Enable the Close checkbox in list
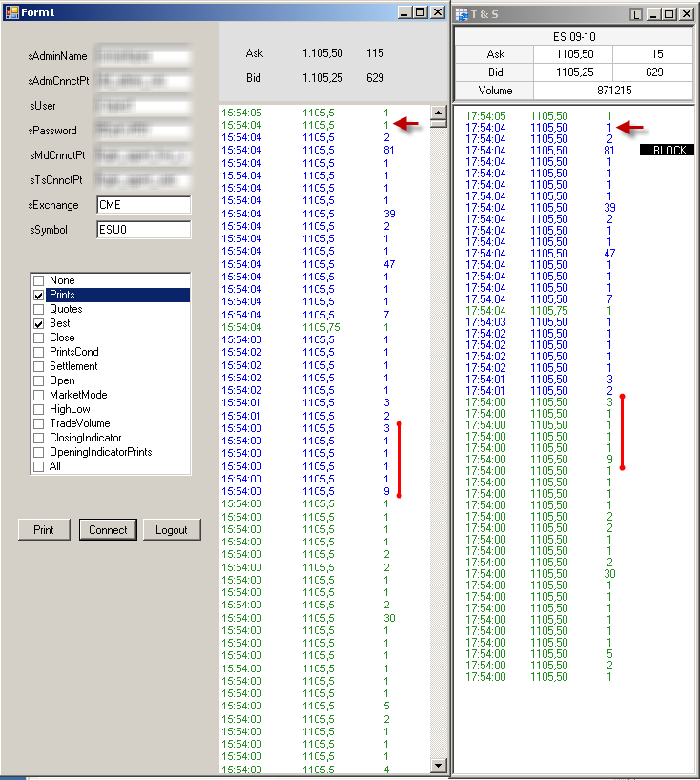Screen dimensions: 700x780 point(39,338)
